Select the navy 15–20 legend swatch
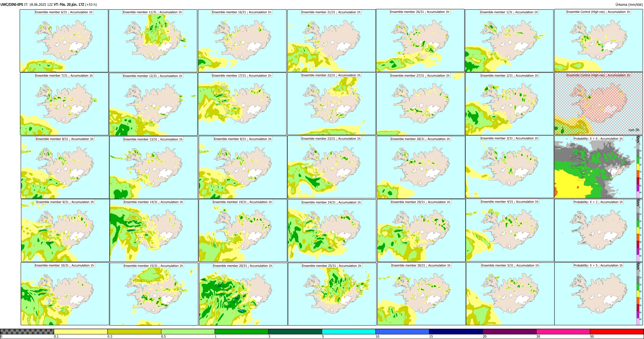Image resolution: width=644 pixels, height=339 pixels. pos(456,332)
